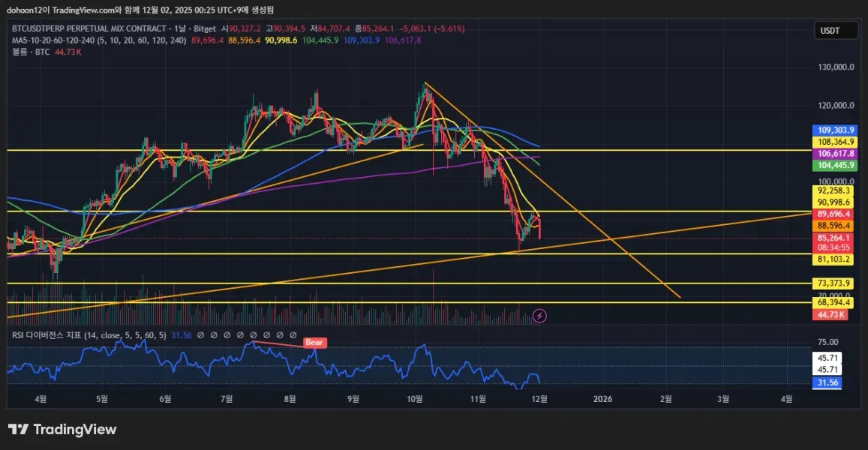Click the open value 시90,327.2
The width and height of the screenshot is (868, 450).
pos(241,28)
